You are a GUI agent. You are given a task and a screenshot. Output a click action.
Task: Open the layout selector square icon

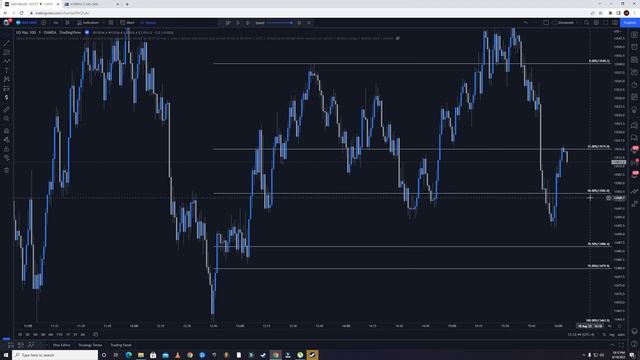coord(546,23)
